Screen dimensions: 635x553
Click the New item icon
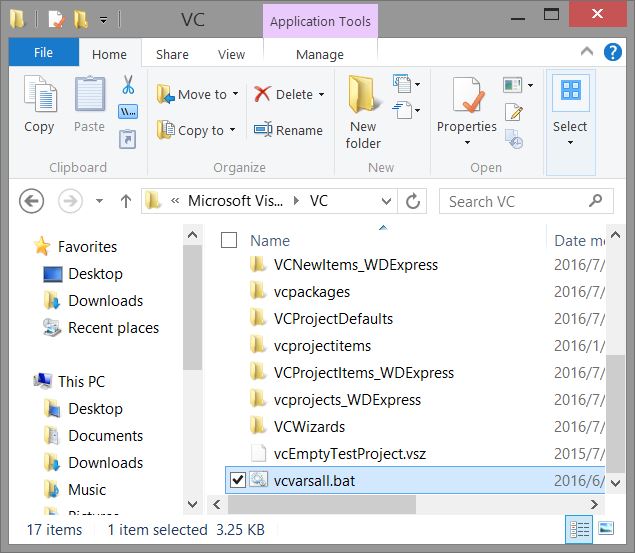pos(402,84)
